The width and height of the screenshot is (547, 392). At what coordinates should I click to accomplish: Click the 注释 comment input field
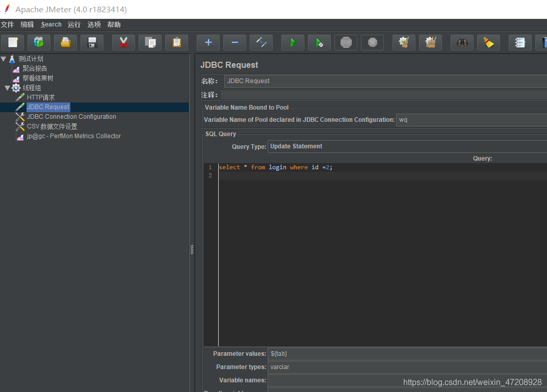pyautogui.click(x=384, y=95)
